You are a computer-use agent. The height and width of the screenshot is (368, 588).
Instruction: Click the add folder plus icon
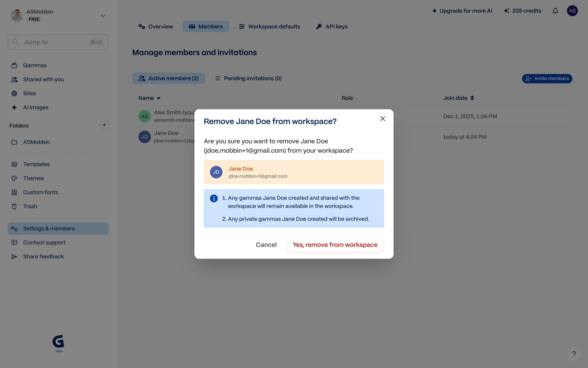click(x=104, y=125)
